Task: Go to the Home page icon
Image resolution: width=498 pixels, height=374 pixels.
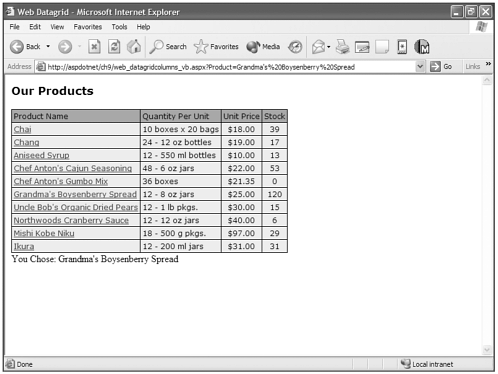Action: pos(134,47)
